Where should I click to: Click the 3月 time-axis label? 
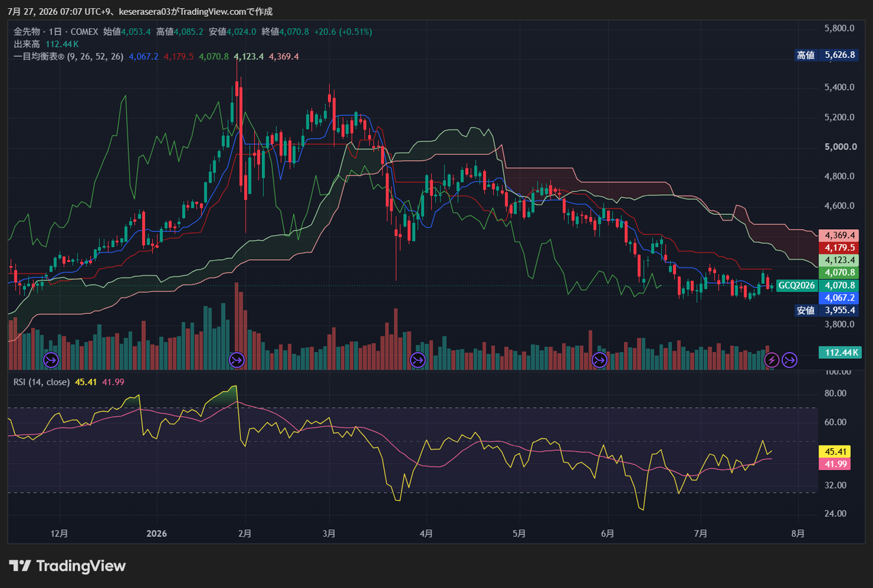pyautogui.click(x=329, y=533)
